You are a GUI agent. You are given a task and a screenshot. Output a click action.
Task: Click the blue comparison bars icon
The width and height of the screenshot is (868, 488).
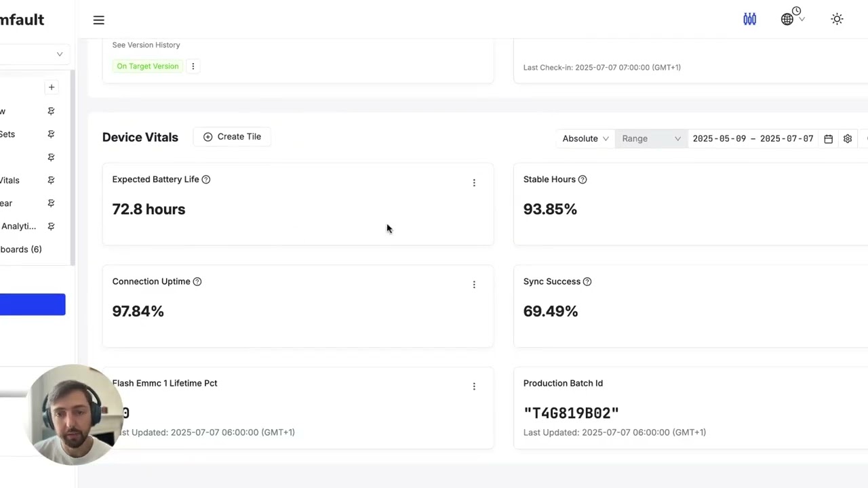click(x=749, y=20)
